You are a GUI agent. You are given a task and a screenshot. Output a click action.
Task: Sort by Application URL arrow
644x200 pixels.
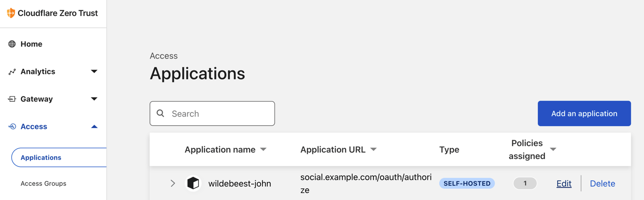pos(373,150)
